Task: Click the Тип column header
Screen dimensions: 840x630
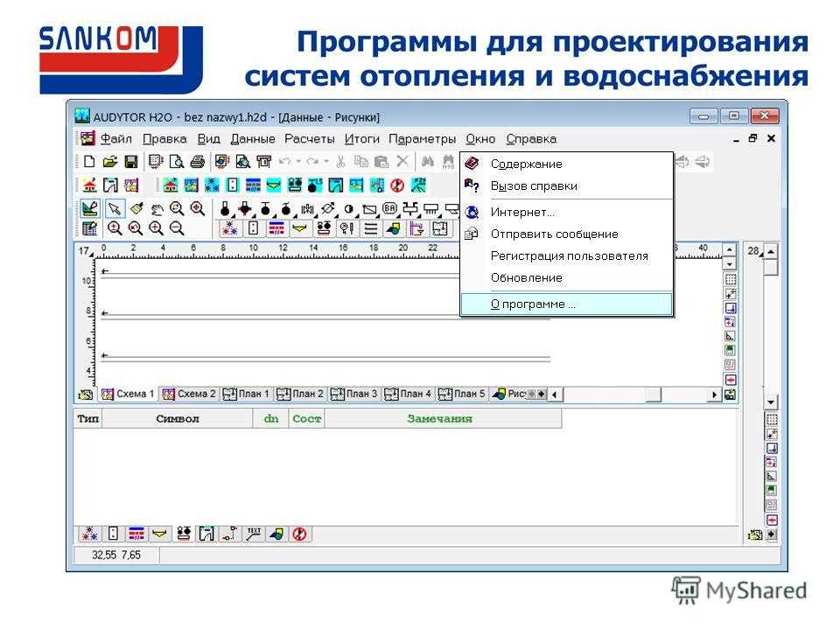Action: pyautogui.click(x=87, y=418)
